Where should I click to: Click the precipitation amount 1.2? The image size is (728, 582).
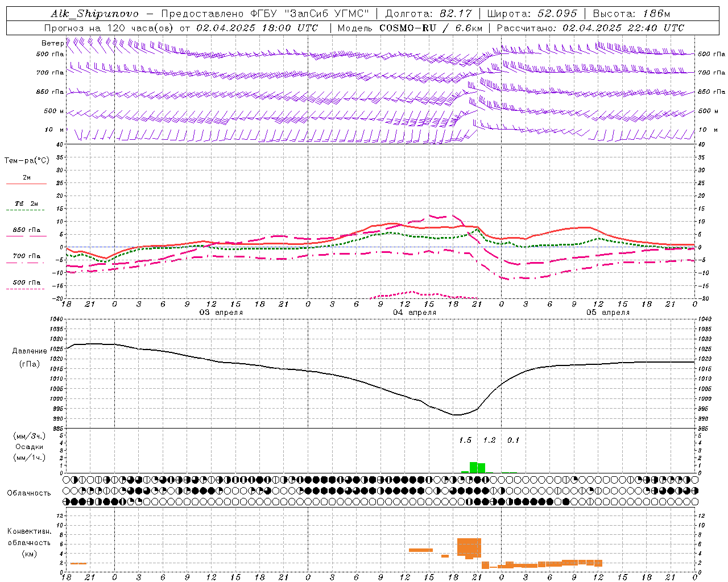click(489, 440)
